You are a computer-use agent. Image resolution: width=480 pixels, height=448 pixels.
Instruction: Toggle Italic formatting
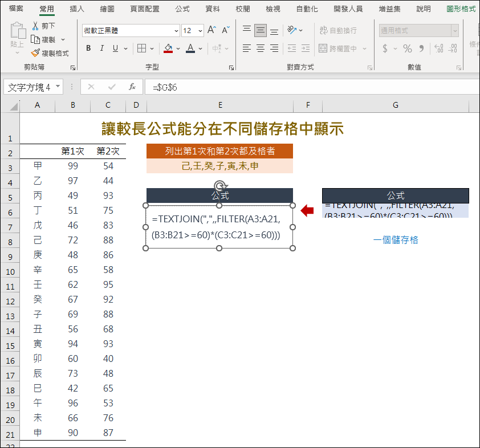(101, 48)
